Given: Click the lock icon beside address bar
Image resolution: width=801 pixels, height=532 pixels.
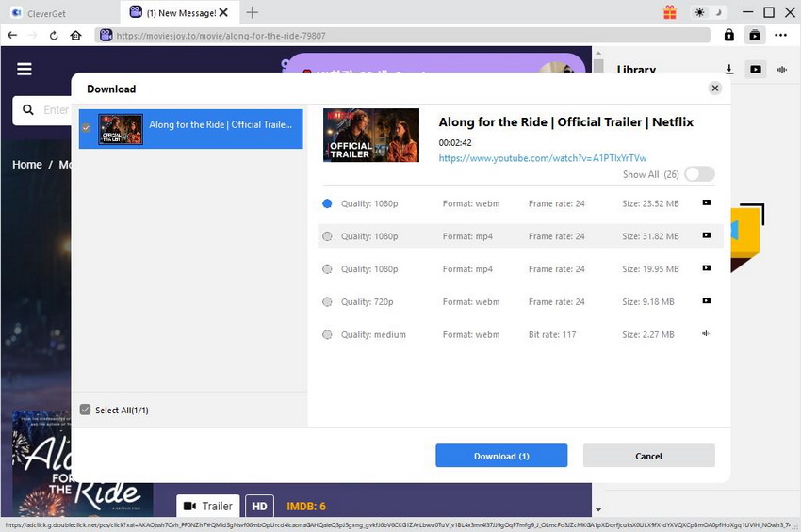Looking at the screenshot, I should click(729, 36).
